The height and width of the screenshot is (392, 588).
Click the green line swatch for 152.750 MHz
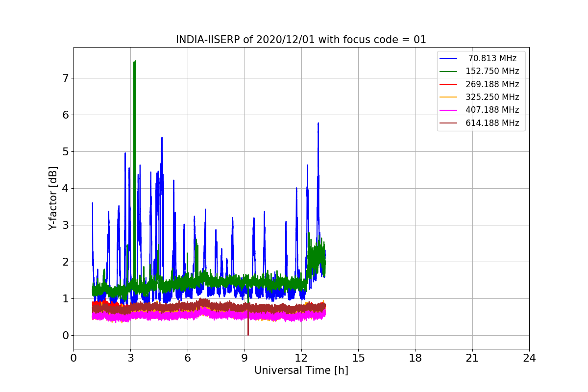pyautogui.click(x=448, y=72)
